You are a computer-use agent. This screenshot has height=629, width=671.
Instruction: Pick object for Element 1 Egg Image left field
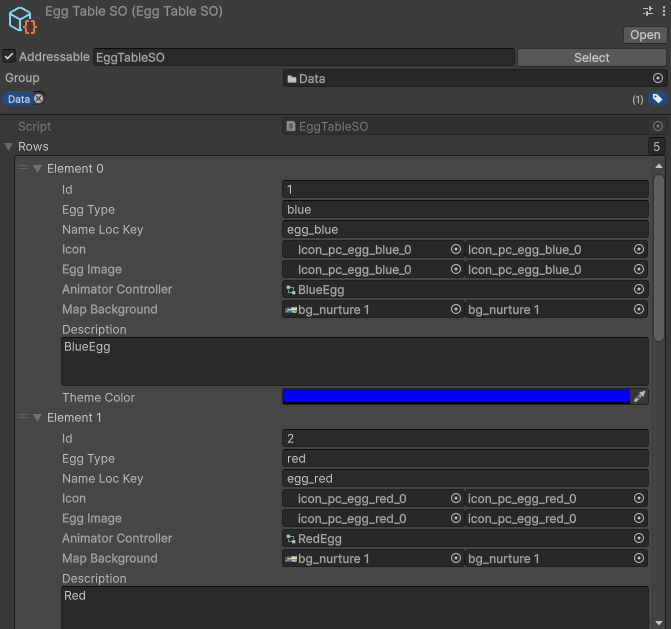tap(456, 518)
